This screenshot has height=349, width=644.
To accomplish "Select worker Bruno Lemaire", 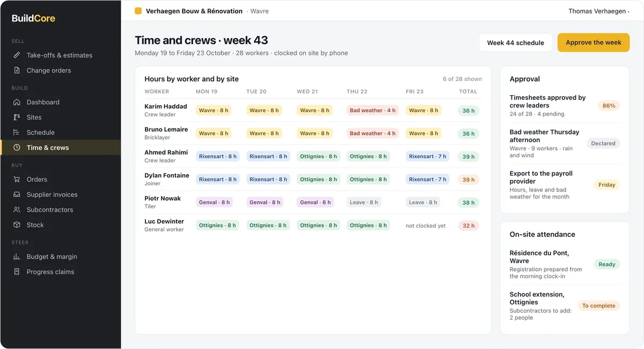I will [166, 129].
